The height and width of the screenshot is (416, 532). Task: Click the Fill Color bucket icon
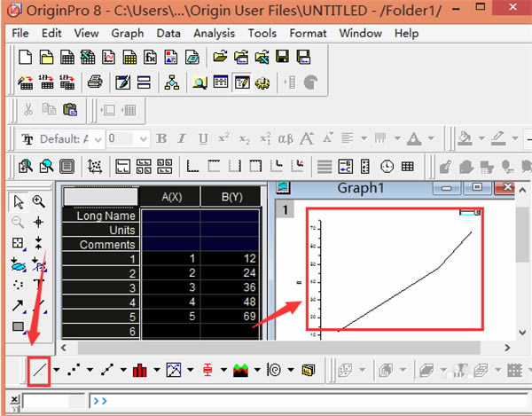465,138
